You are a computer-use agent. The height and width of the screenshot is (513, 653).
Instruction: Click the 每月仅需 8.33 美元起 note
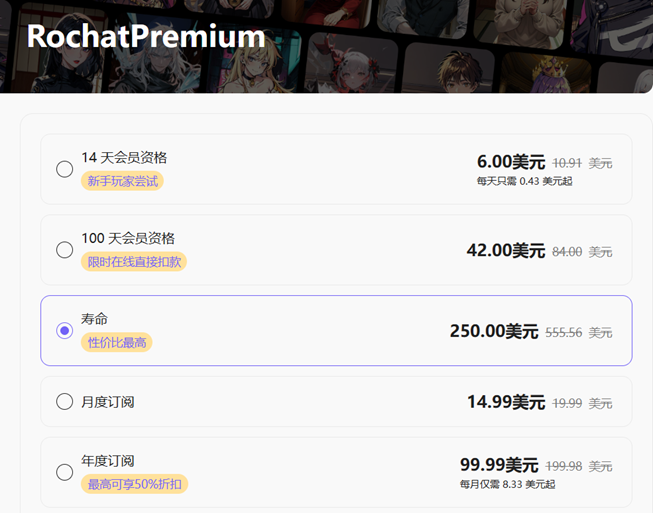coord(508,484)
